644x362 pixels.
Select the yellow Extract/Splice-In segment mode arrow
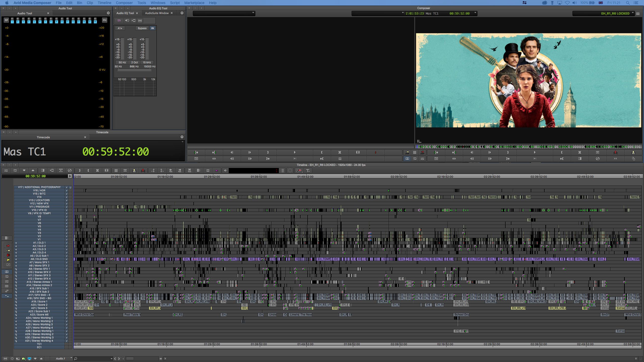tap(8, 250)
